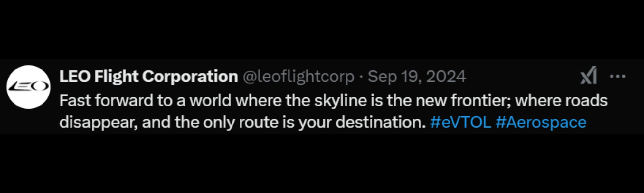
Task: Click the LEO logo inside the avatar
Action: coord(28,86)
